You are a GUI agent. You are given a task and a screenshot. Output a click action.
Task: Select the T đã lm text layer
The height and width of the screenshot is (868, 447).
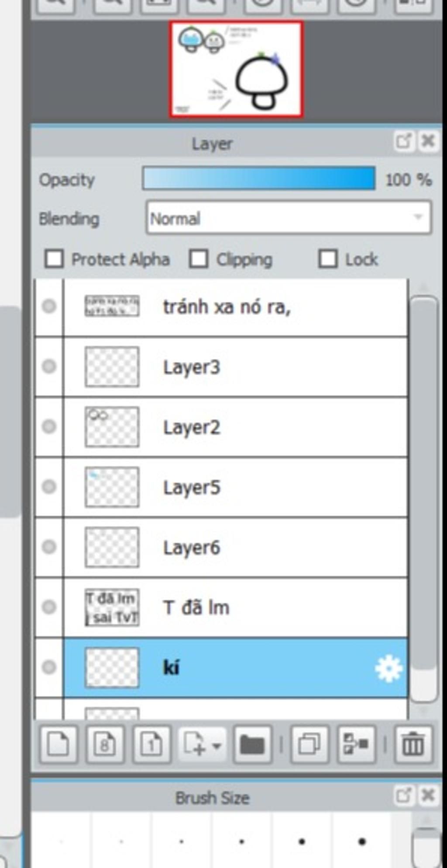[236, 607]
